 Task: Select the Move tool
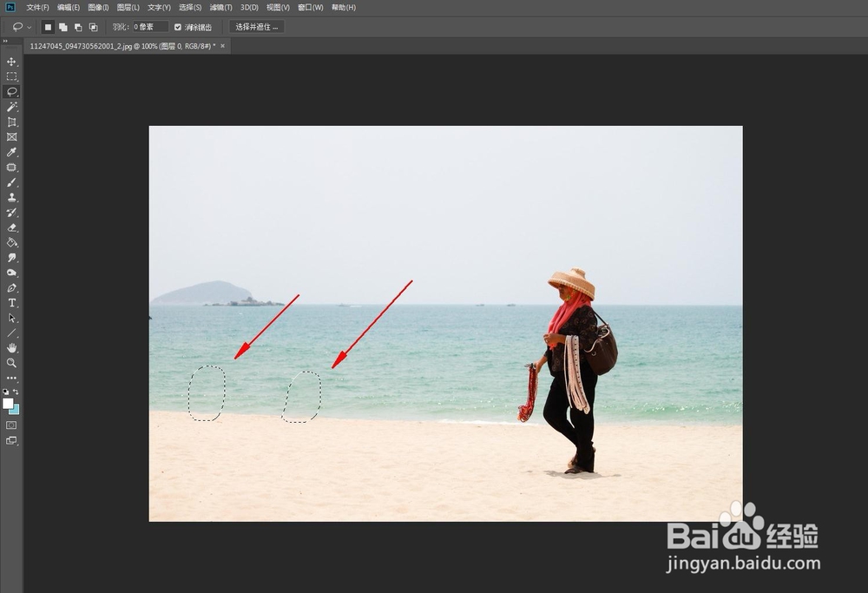[11, 62]
